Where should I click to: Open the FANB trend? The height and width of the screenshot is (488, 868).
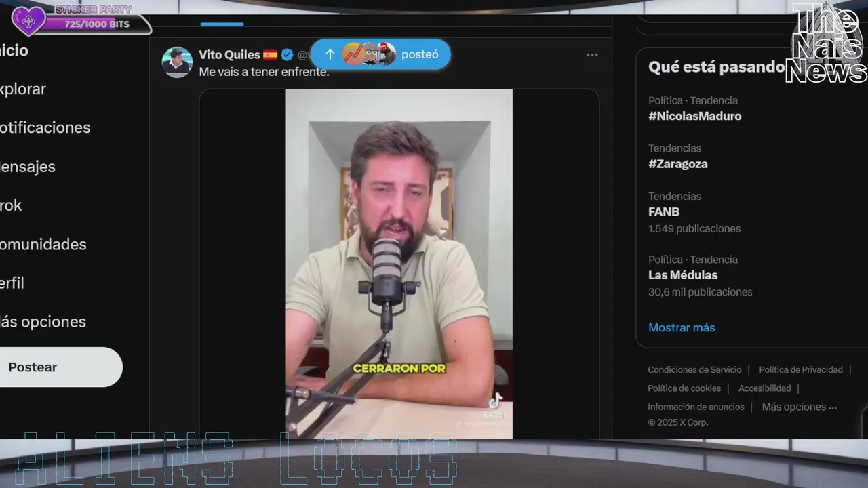click(x=663, y=212)
